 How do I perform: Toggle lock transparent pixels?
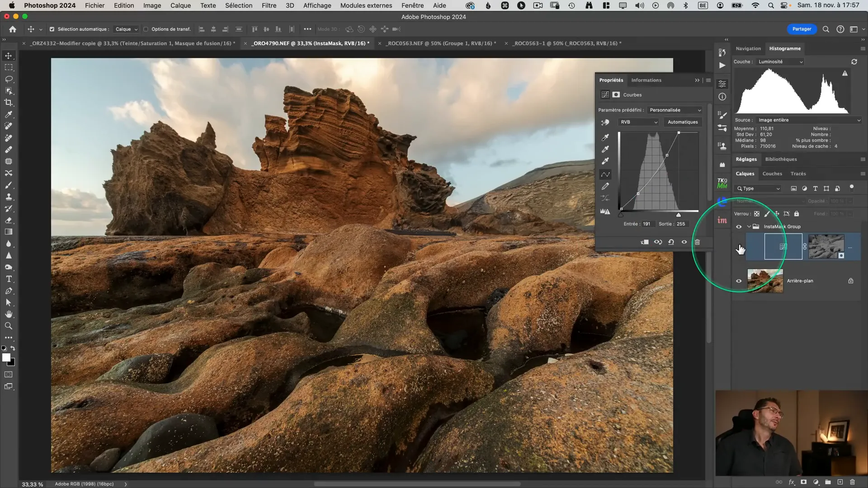757,214
